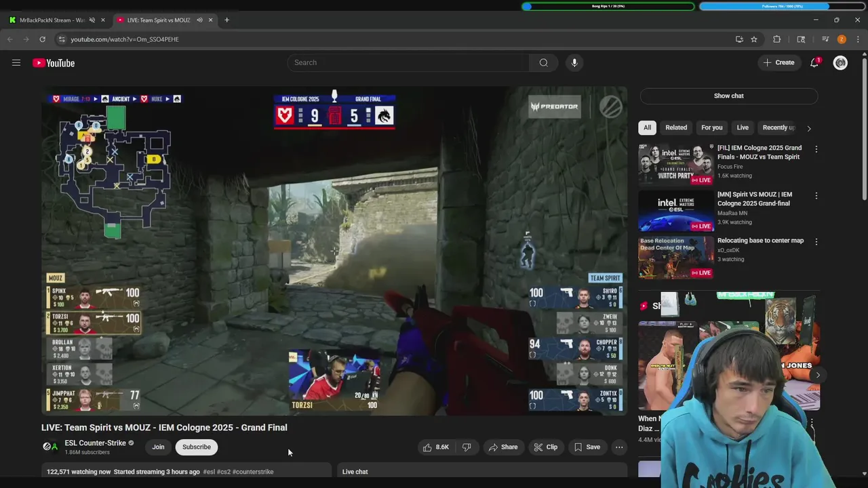The height and width of the screenshot is (488, 868).
Task: Open the browser extensions puzzle icon
Action: click(777, 39)
